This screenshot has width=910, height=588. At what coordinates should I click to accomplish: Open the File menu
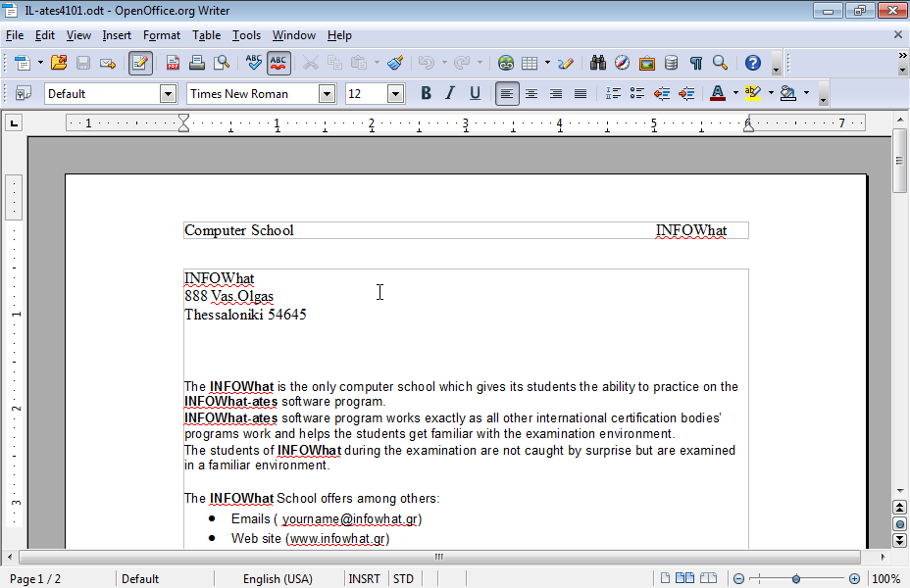[x=15, y=35]
